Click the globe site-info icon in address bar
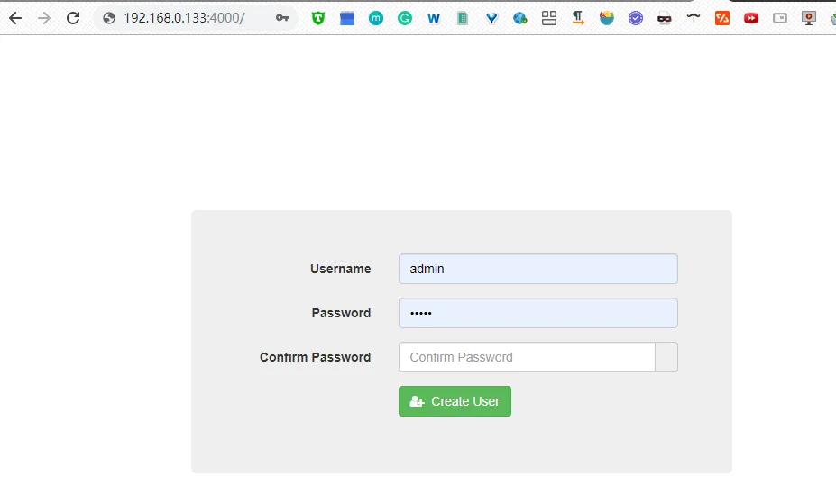The image size is (836, 504). 109,18
